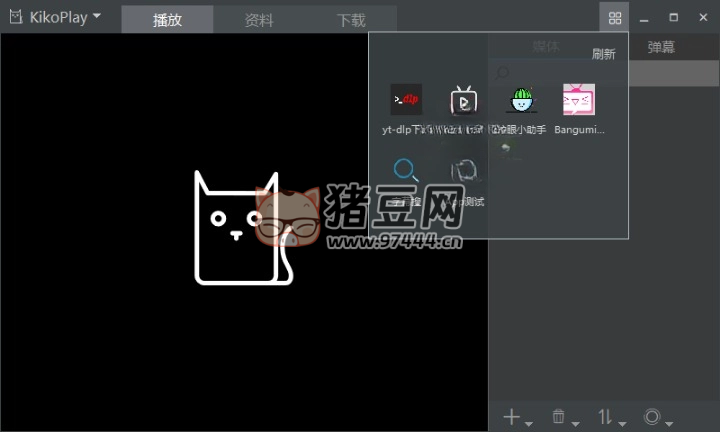The image size is (720, 432).
Task: Open the add (+) playlist dropdown
Action: [516, 417]
